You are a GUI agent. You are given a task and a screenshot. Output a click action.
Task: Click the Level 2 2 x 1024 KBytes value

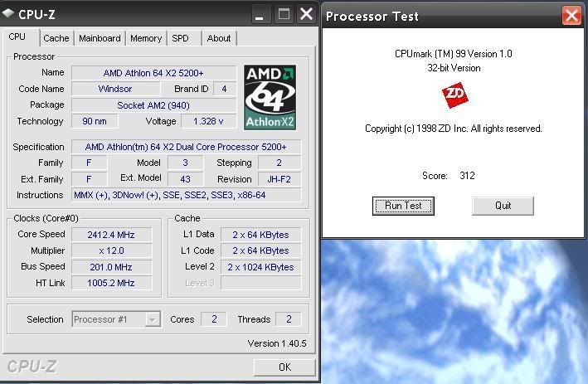(x=260, y=267)
